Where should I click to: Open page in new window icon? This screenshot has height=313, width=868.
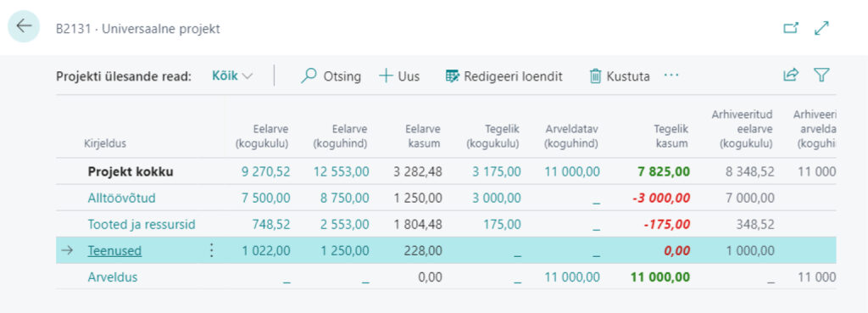click(791, 28)
